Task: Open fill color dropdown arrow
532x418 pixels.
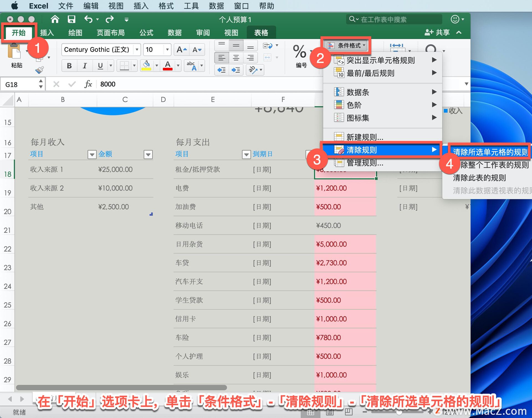Action: click(157, 66)
